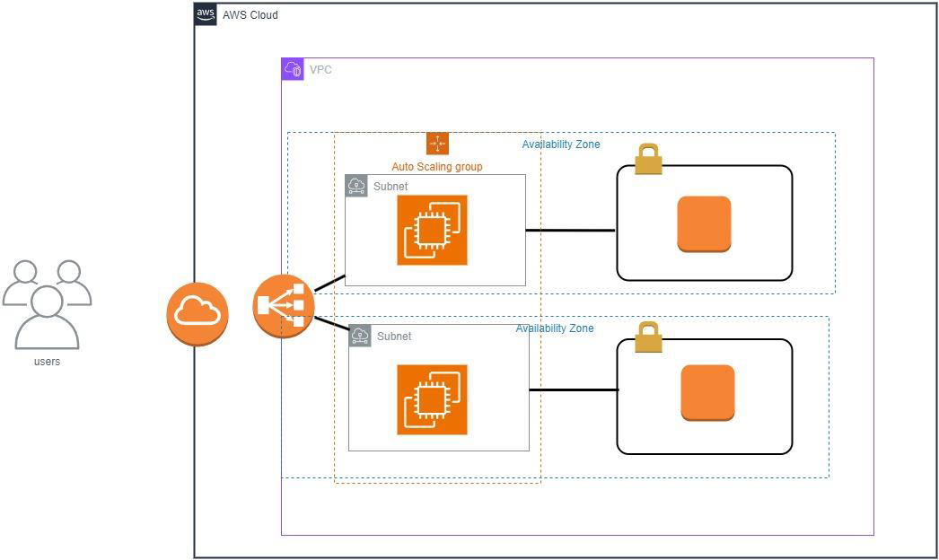Select connector between lower subnet and locked box
This screenshot has height=560, width=939.
[x=575, y=389]
